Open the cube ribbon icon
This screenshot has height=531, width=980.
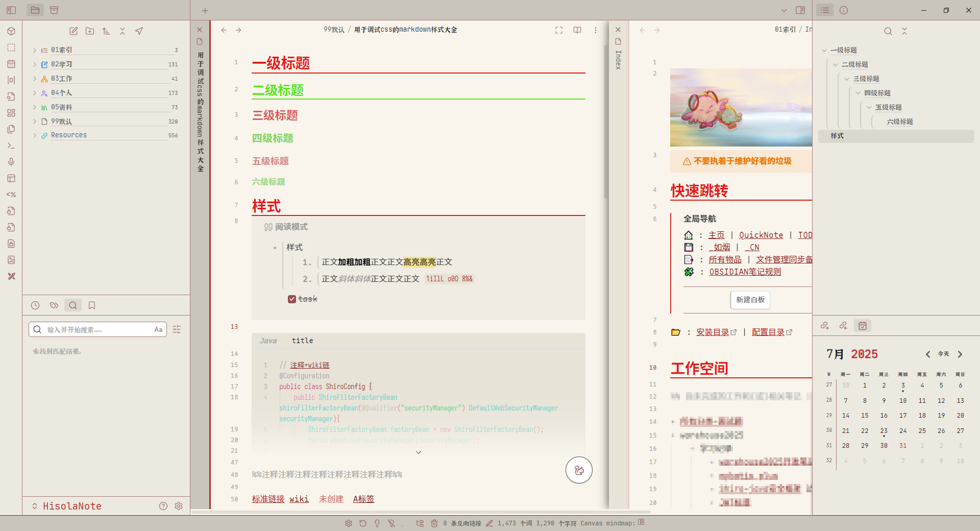pos(11,31)
